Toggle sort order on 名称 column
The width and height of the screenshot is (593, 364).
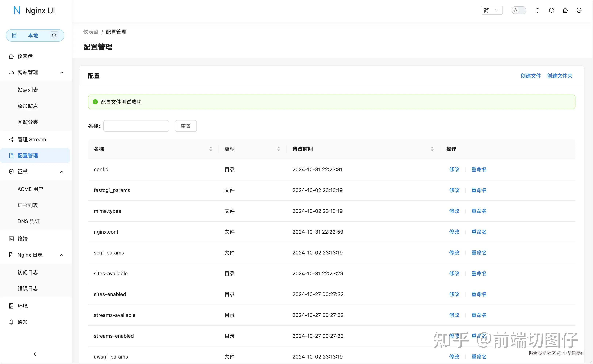(211, 149)
